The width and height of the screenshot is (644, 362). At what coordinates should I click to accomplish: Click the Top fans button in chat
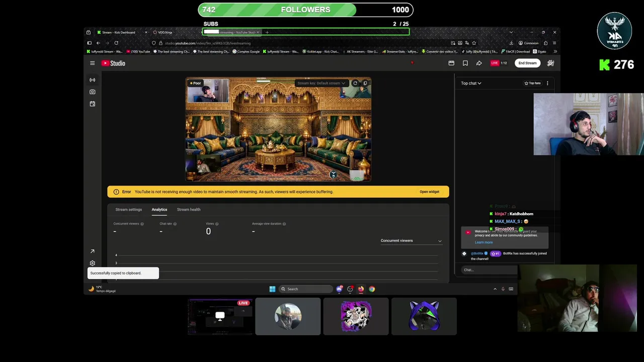532,83
